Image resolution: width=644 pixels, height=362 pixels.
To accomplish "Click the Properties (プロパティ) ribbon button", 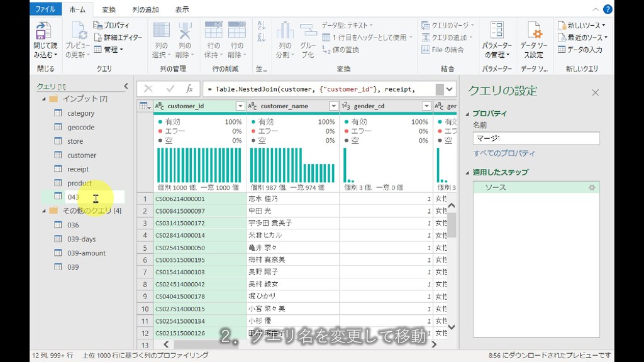I will coord(112,25).
